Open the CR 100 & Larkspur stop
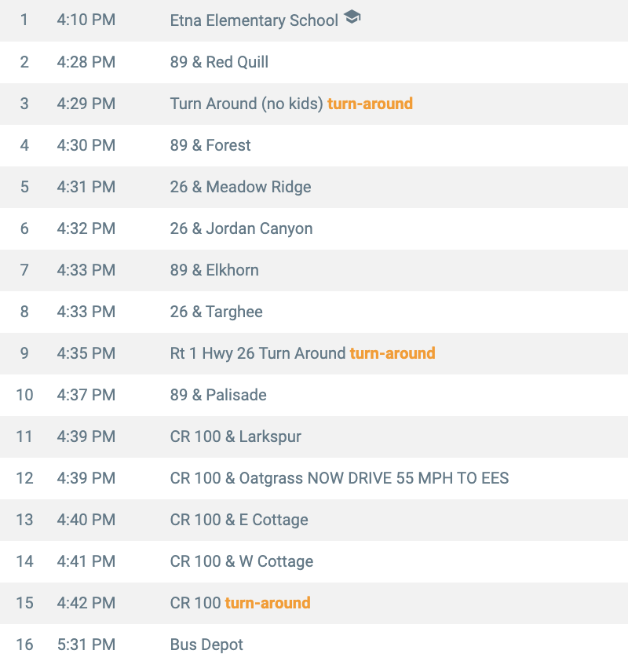The width and height of the screenshot is (628, 672). click(x=235, y=436)
